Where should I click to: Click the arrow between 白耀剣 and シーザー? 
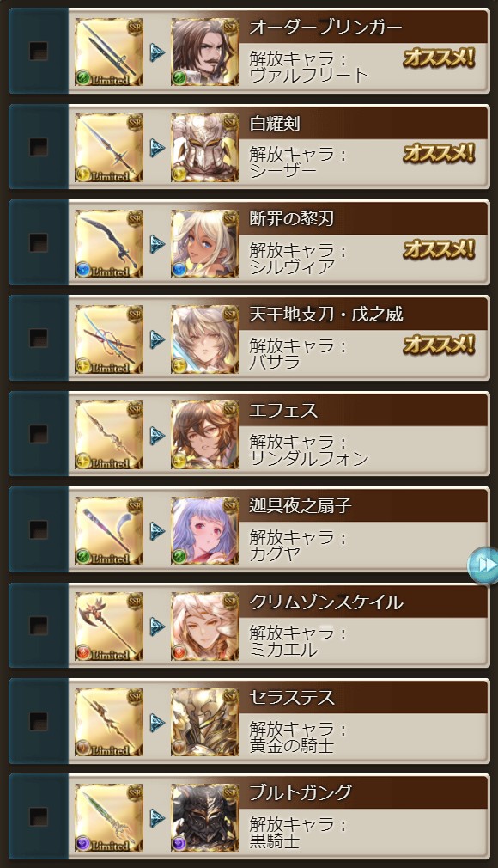click(x=158, y=148)
